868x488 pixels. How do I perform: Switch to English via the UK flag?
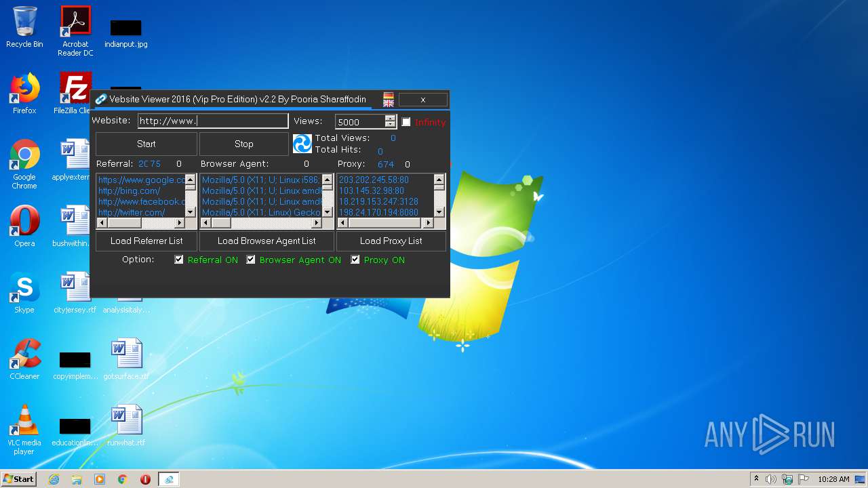389,103
